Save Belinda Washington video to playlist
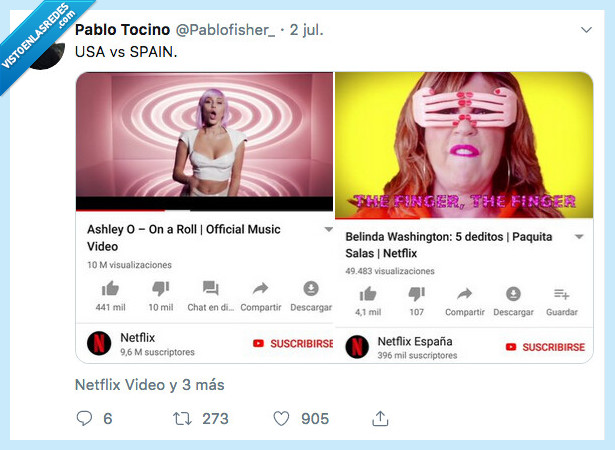Image resolution: width=615 pixels, height=450 pixels. [561, 294]
